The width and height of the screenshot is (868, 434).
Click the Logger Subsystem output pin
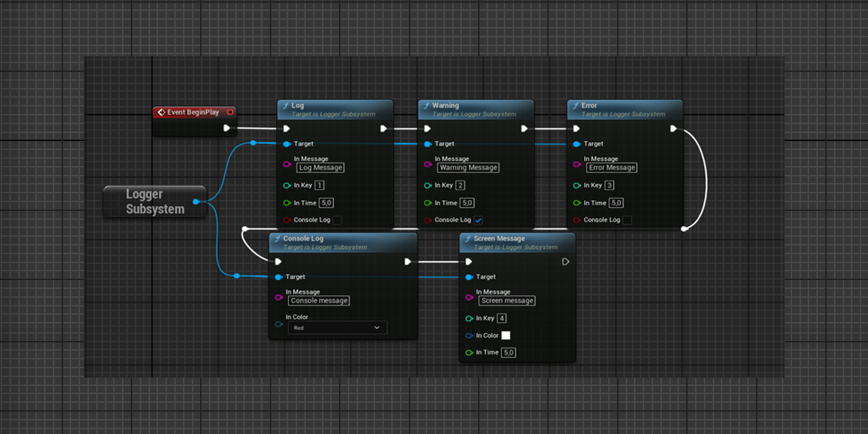click(196, 201)
